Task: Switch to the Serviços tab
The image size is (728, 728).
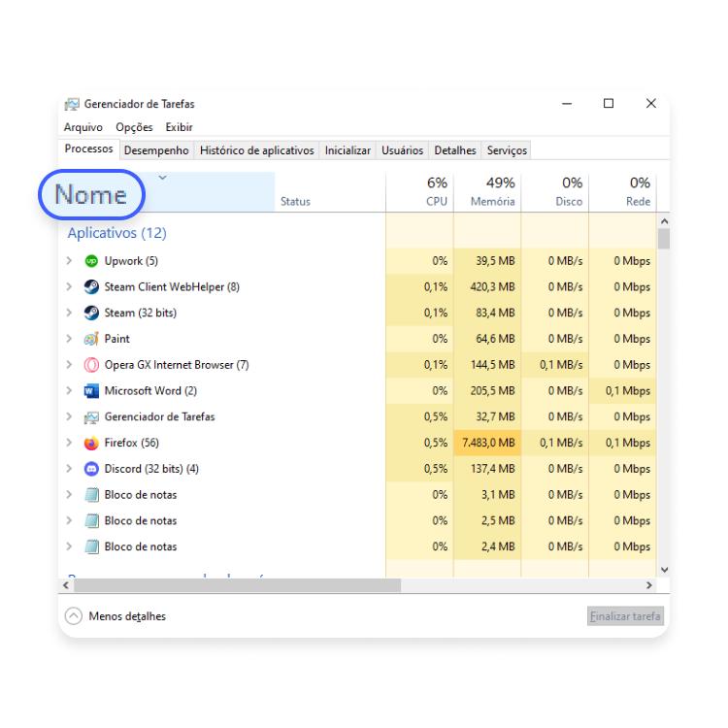Action: 507,150
